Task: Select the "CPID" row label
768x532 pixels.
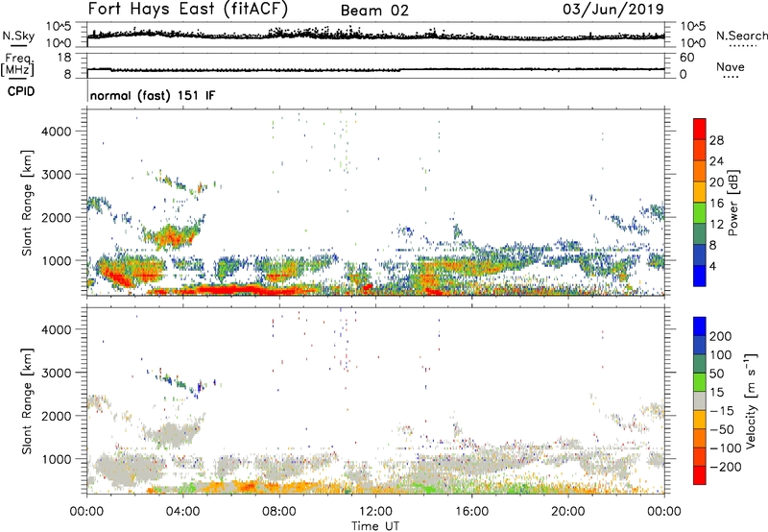Action: tap(21, 91)
